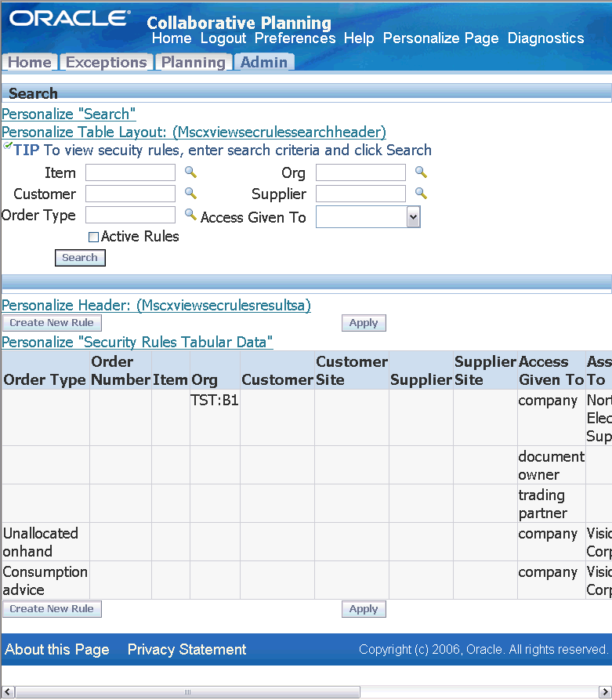Switch to the Admin tab
This screenshot has height=700, width=612.
(x=264, y=62)
